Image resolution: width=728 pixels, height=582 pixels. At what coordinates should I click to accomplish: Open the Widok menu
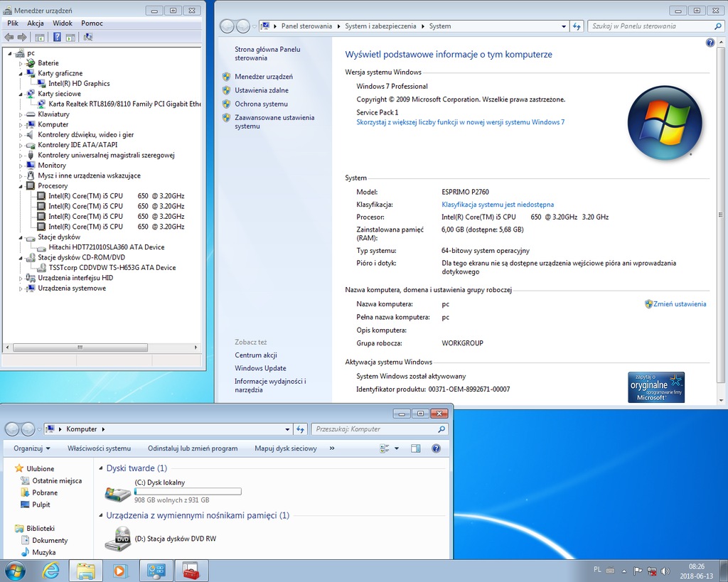click(63, 23)
